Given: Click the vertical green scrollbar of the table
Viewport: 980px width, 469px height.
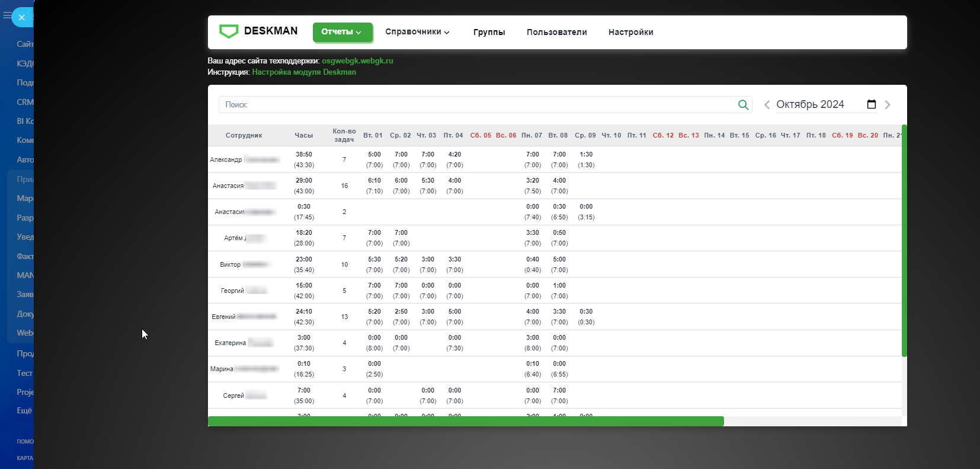Looking at the screenshot, I should [x=904, y=241].
